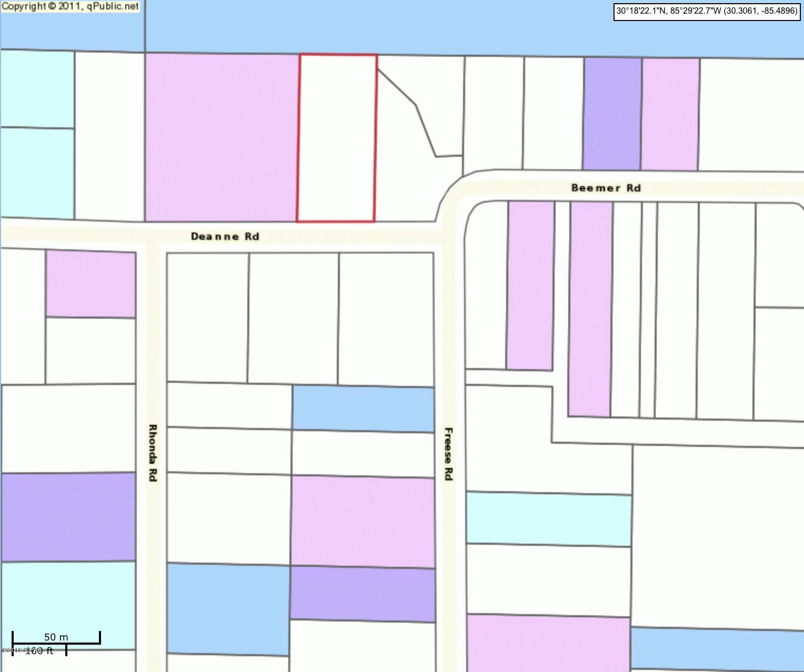Click the qPublic.net copyright text

pos(71,6)
